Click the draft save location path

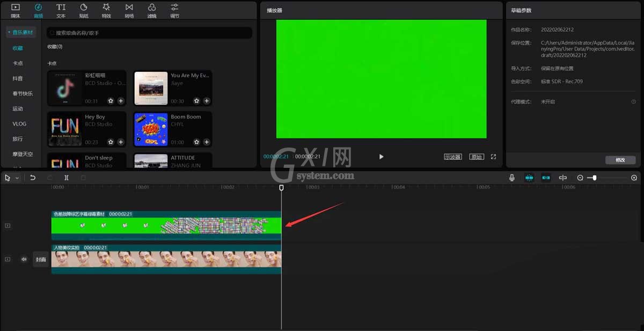(x=587, y=49)
